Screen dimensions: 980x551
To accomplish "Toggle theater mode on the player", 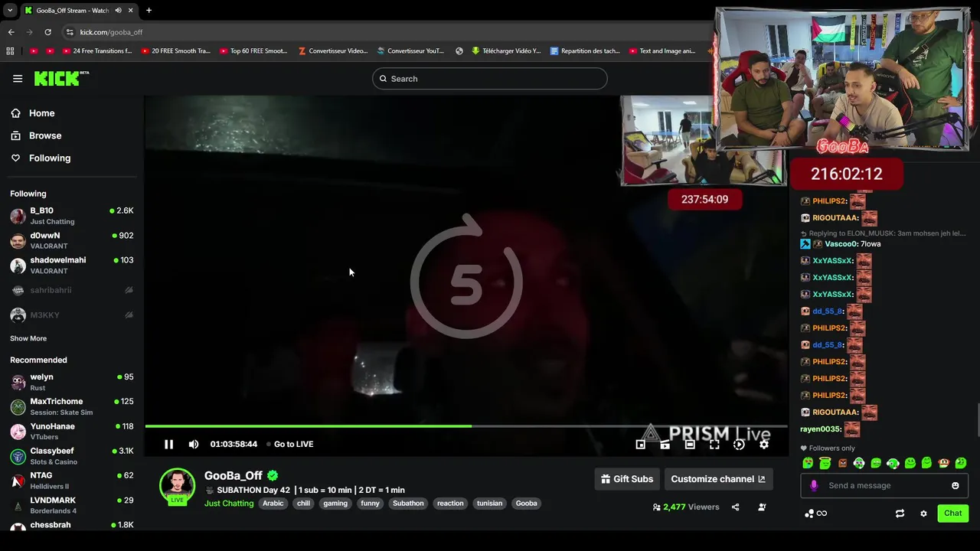I will tap(690, 444).
